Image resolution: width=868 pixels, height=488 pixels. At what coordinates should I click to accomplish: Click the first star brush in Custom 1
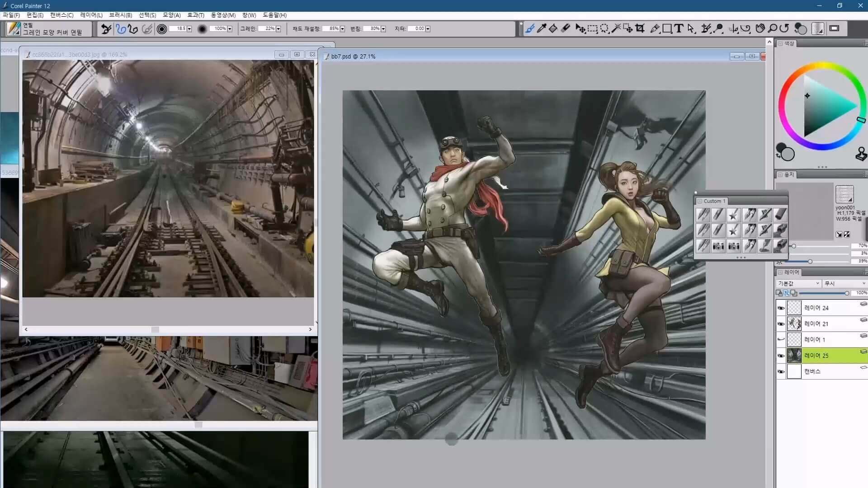point(733,215)
